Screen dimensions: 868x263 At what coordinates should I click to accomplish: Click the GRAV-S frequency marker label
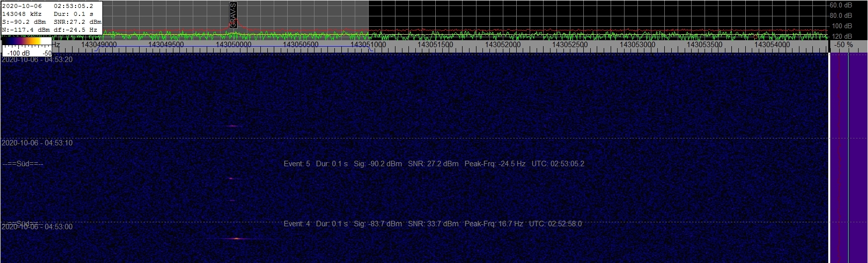(x=234, y=15)
